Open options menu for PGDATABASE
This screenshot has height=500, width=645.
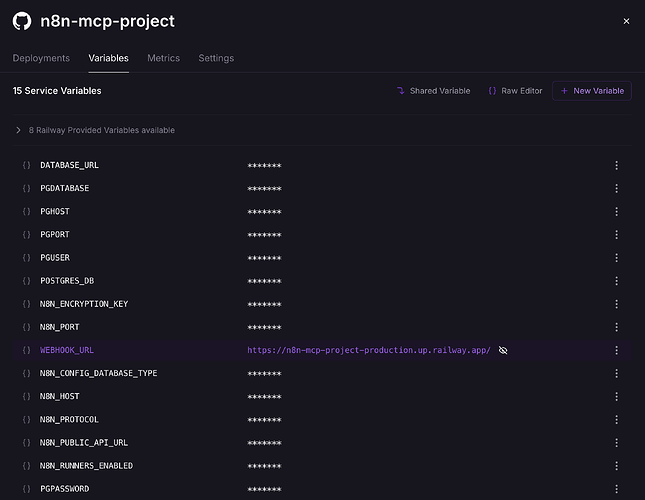[616, 188]
